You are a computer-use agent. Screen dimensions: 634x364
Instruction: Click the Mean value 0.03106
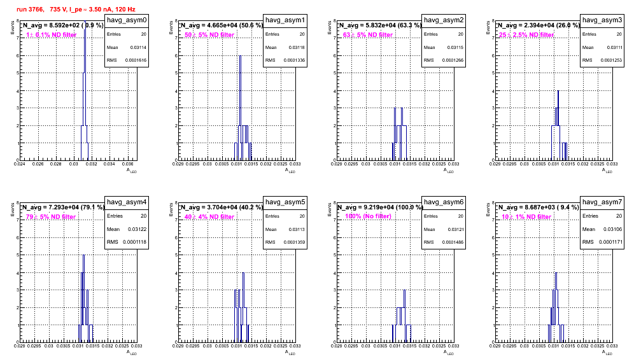pyautogui.click(x=613, y=229)
